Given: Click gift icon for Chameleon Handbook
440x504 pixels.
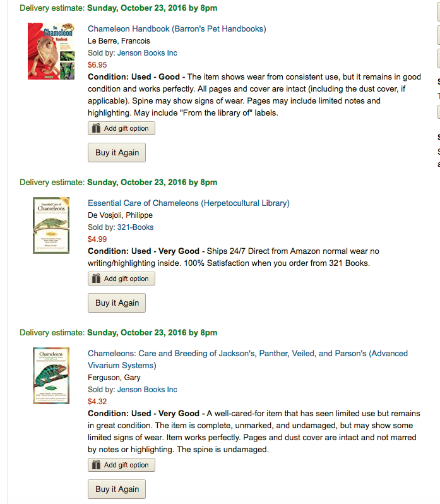Looking at the screenshot, I should point(96,128).
